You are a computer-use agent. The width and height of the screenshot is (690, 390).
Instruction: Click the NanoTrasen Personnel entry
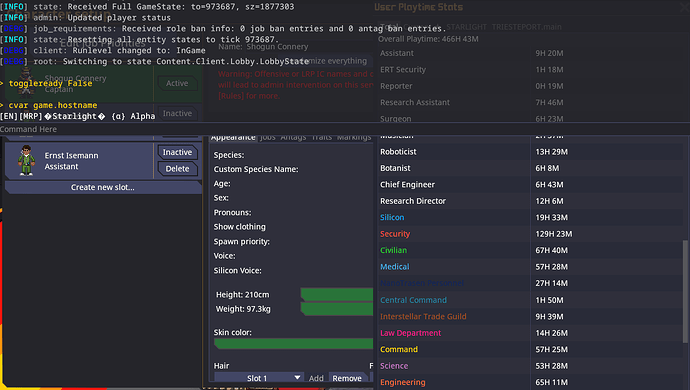pyautogui.click(x=422, y=283)
